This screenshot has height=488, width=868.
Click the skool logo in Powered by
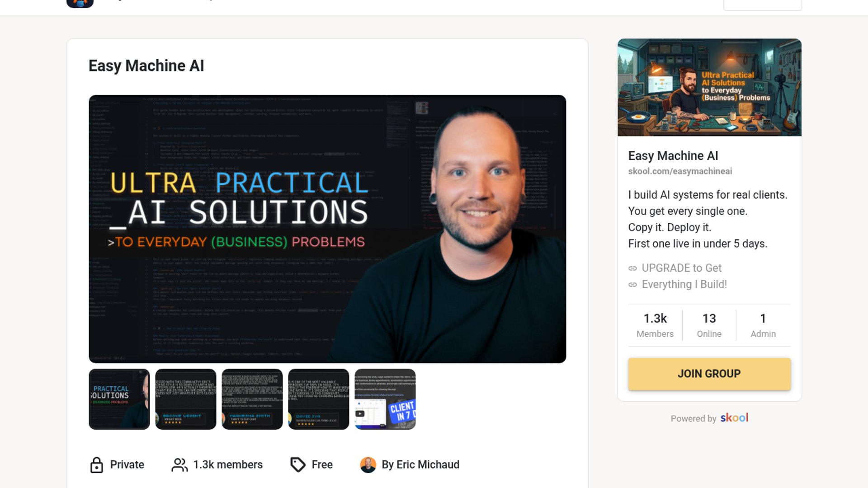[x=734, y=418]
